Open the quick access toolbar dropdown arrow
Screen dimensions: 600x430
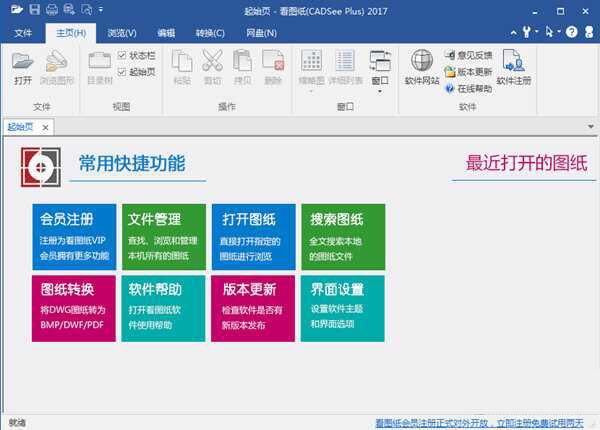(103, 9)
